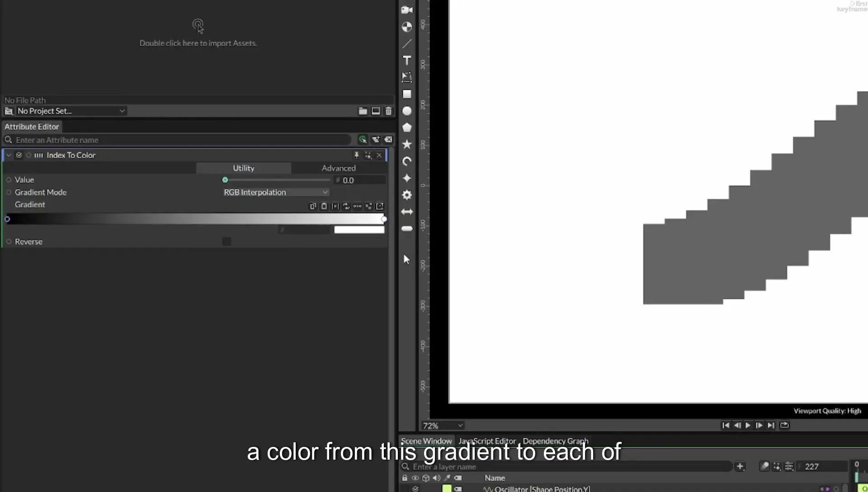
Task: Open the Dependency Graph tab
Action: tap(556, 441)
